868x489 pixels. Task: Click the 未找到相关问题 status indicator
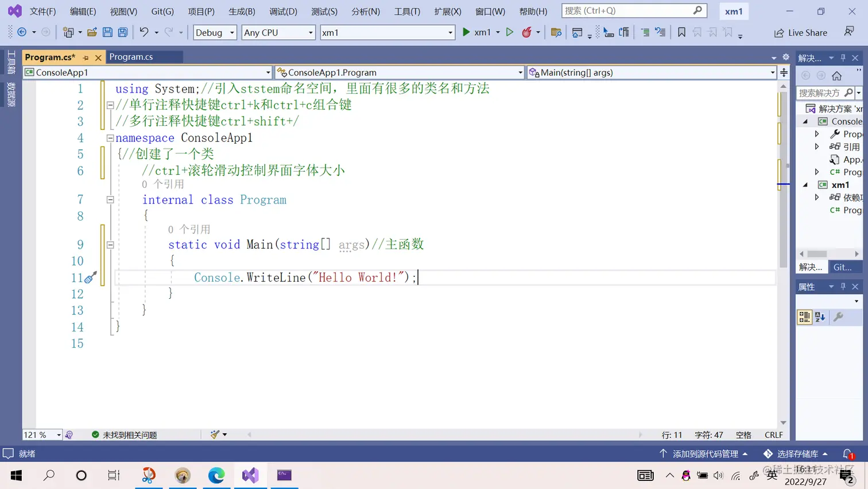(124, 435)
